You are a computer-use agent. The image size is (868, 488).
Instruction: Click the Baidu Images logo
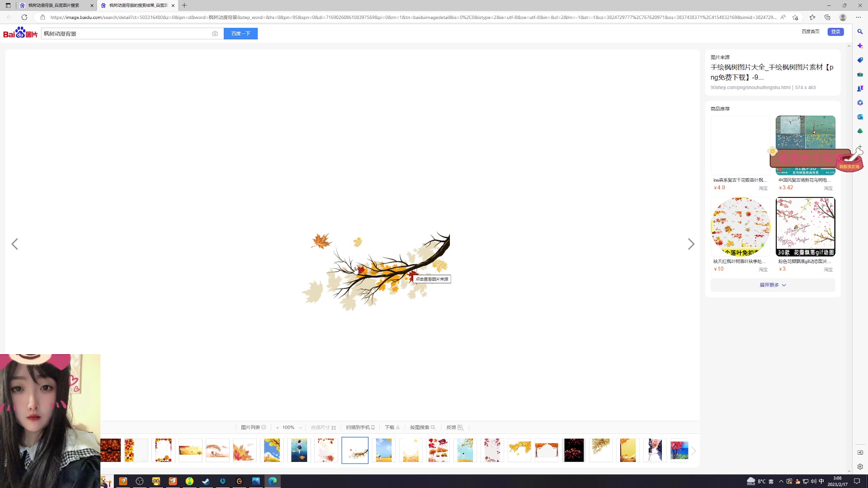20,33
